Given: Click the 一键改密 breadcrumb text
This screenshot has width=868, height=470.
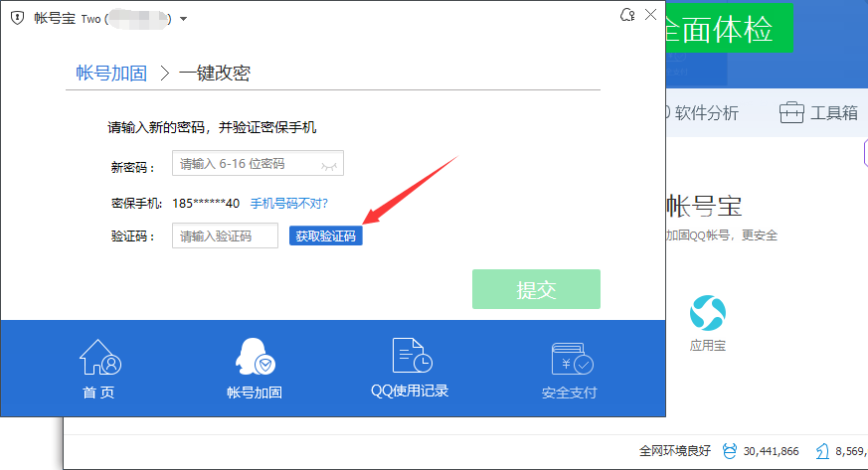Looking at the screenshot, I should 215,73.
